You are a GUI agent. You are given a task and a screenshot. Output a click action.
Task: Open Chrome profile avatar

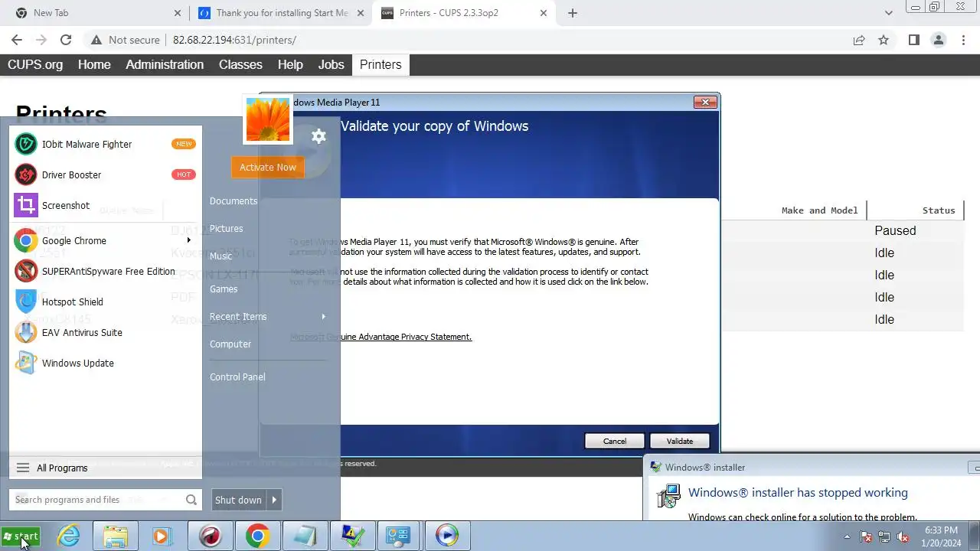click(x=938, y=40)
